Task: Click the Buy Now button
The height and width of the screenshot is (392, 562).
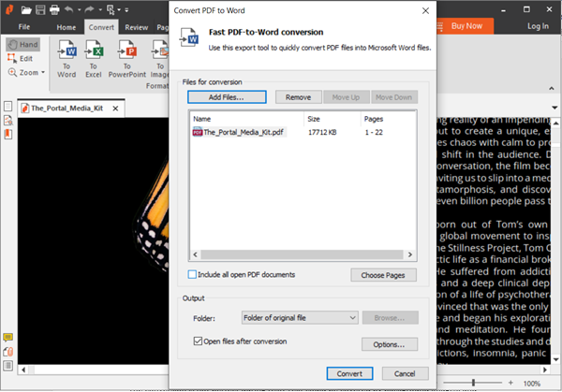Action: [465, 26]
